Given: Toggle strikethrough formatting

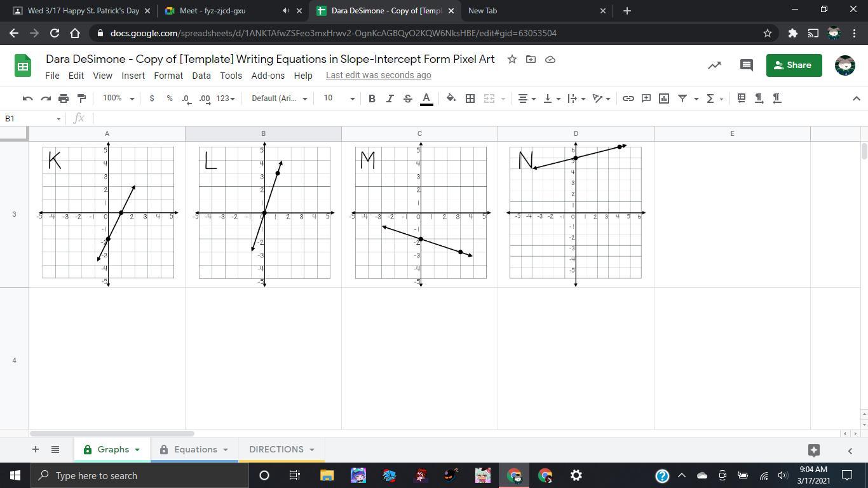Looking at the screenshot, I should tap(408, 98).
